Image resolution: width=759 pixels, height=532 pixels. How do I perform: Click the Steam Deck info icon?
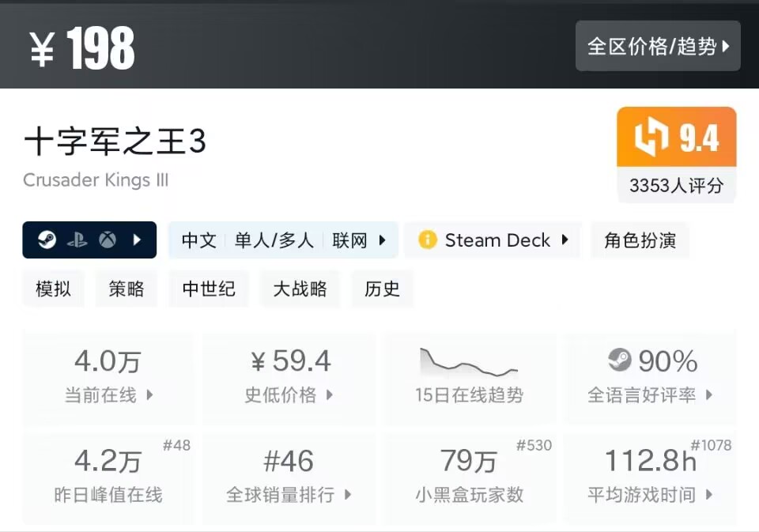click(428, 240)
